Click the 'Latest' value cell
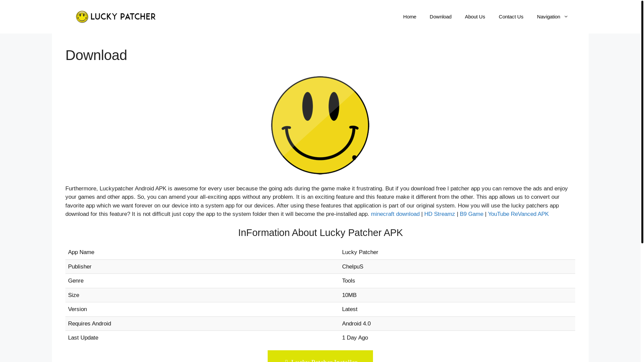 tap(457, 309)
